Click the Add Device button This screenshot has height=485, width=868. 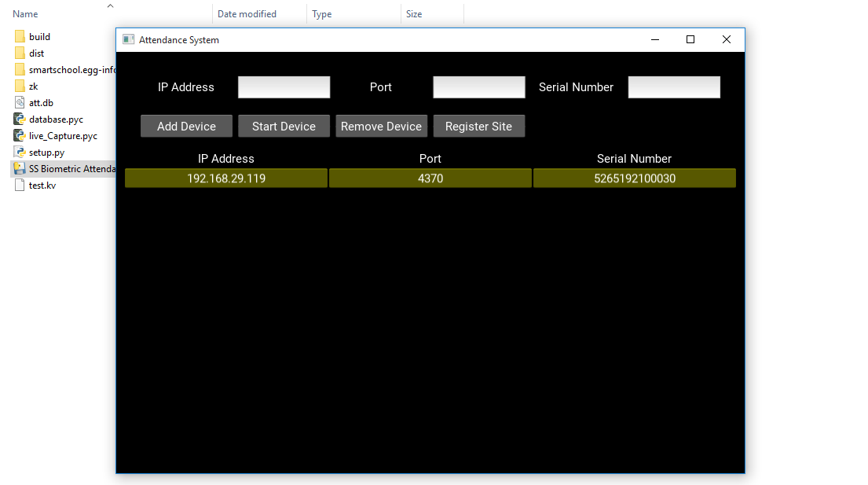click(x=186, y=127)
